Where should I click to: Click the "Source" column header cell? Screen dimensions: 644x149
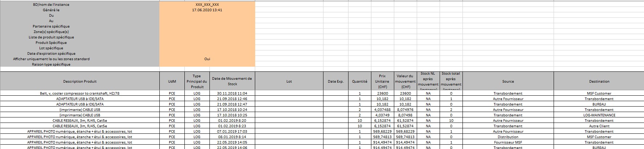point(508,82)
